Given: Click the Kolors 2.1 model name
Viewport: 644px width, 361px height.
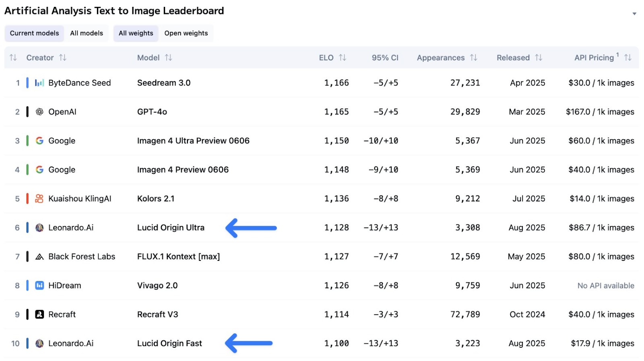Looking at the screenshot, I should coord(156,199).
